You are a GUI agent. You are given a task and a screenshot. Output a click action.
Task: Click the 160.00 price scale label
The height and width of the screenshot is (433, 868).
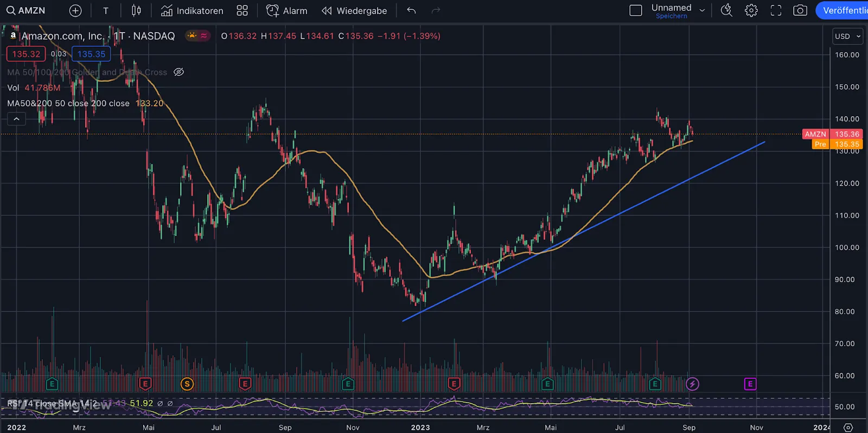pos(847,55)
